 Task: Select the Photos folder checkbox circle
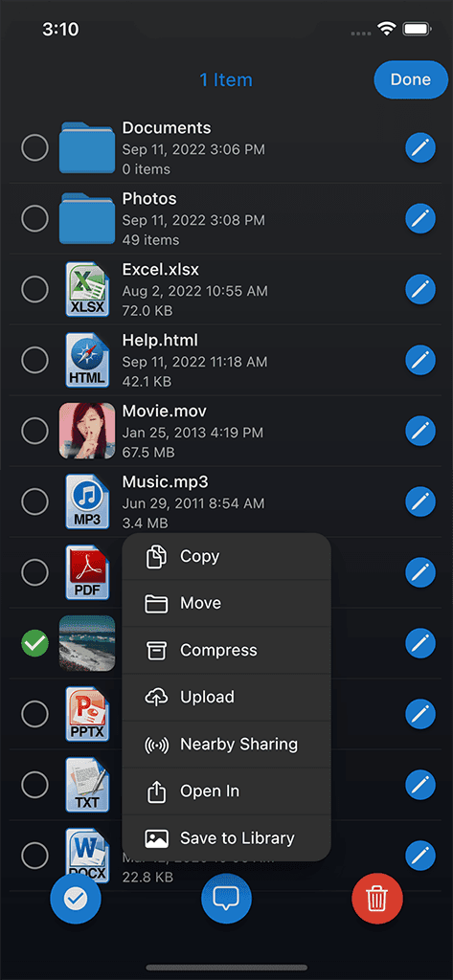(34, 219)
